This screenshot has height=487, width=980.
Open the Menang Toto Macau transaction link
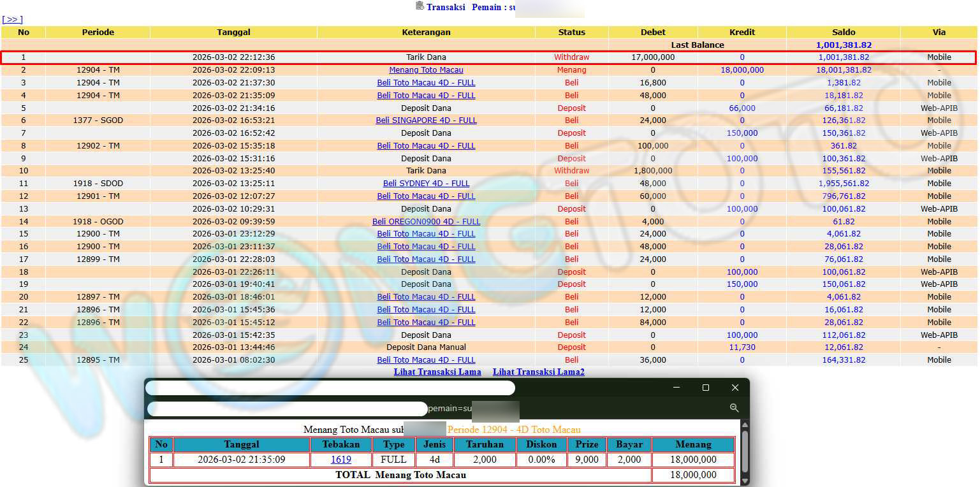pos(426,70)
